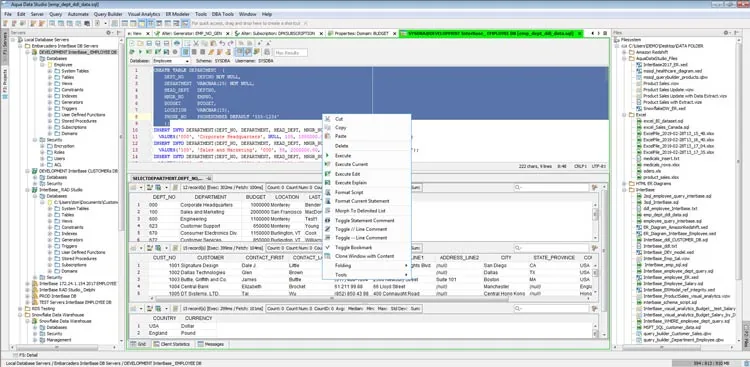
Task: Open the Database Employee dropdown
Action: click(171, 61)
